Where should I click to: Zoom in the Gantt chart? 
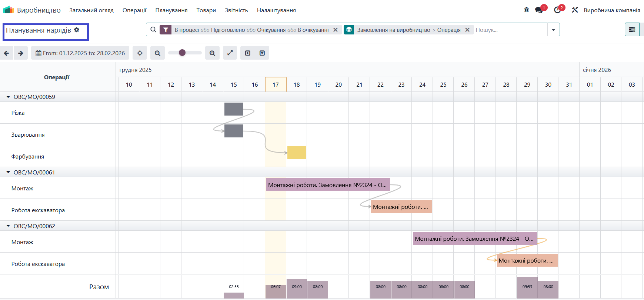(212, 53)
